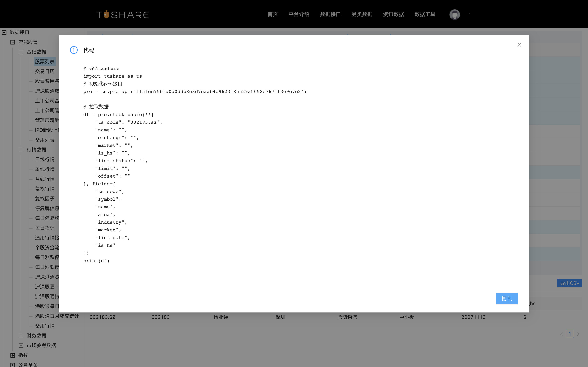Collapse the 行情数据 tree node
The width and height of the screenshot is (588, 367).
pos(21,150)
